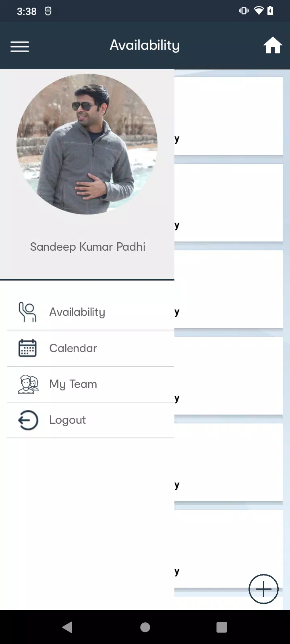Go to home via house icon
This screenshot has height=644, width=290.
[x=273, y=45]
